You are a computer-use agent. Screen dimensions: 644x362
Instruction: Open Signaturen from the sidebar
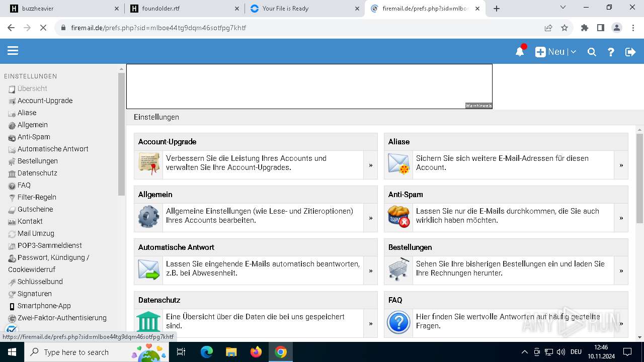[x=34, y=294]
